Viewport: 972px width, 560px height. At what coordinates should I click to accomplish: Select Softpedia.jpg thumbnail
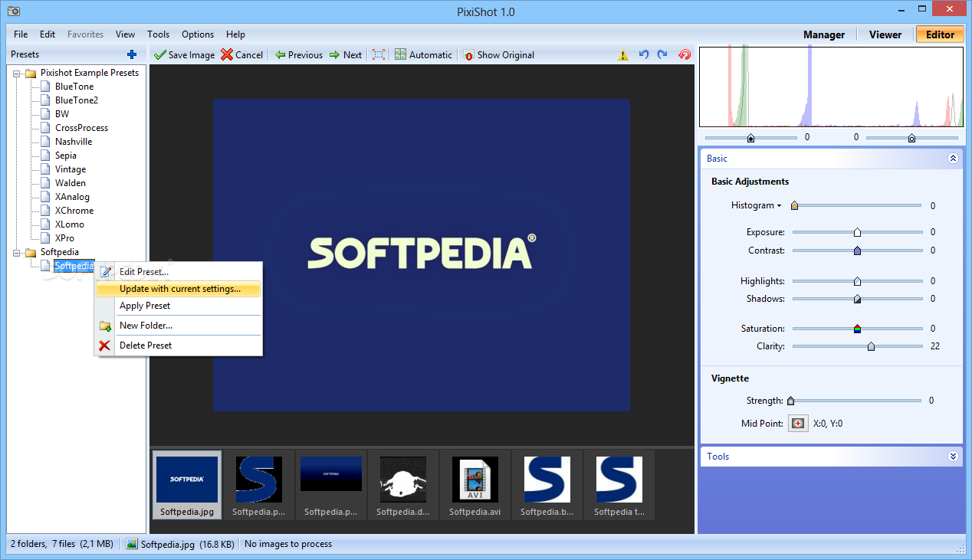(x=187, y=485)
